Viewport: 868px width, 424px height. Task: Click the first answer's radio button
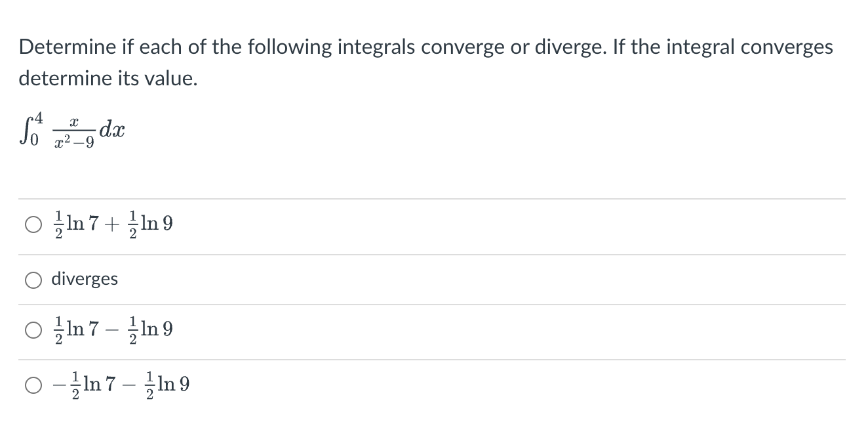33,224
